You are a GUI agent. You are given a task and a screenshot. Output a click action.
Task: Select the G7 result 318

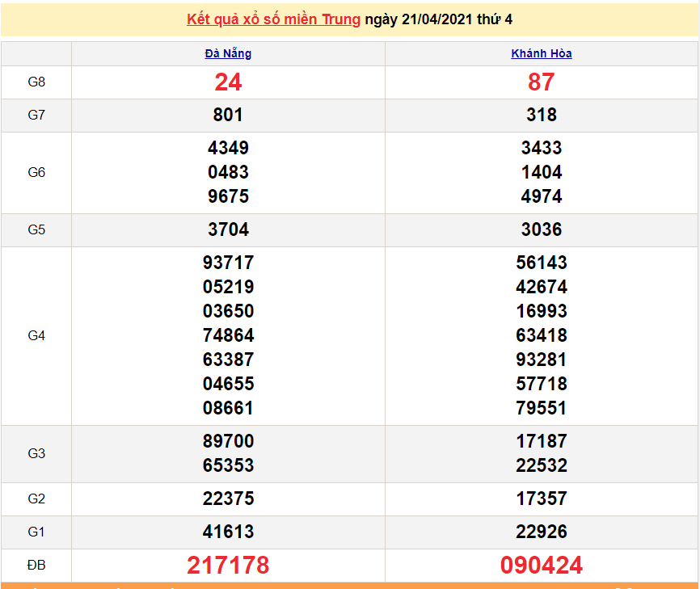[x=542, y=116]
